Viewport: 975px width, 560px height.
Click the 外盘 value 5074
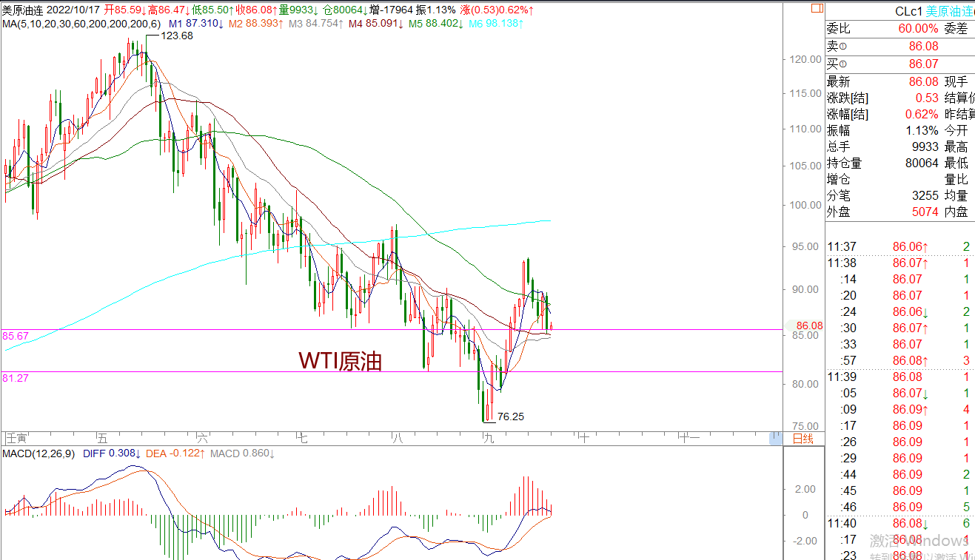coord(925,212)
